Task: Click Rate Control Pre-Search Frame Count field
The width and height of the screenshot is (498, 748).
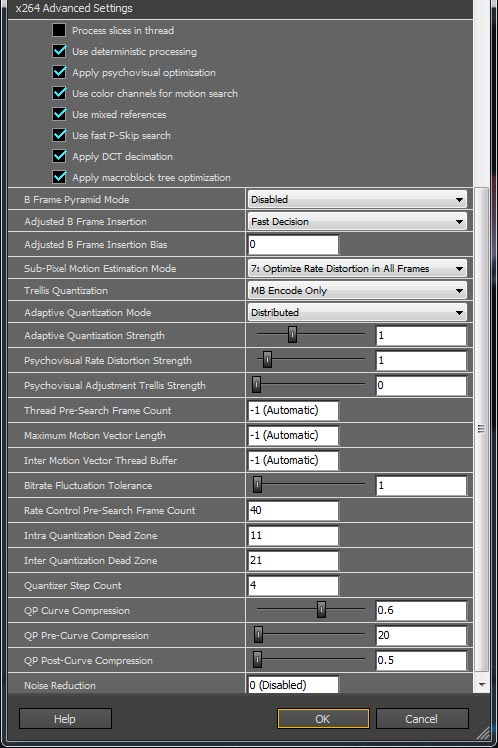Action: pos(293,510)
